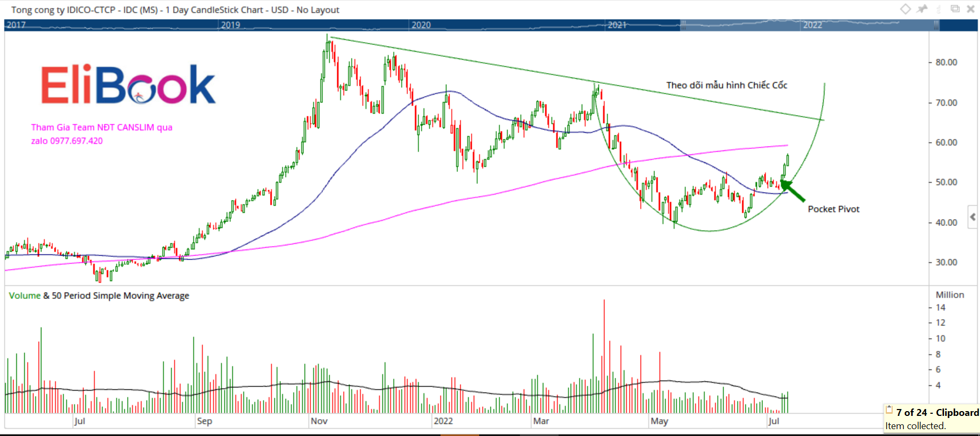This screenshot has height=436, width=980.
Task: Click the clipboard icon in the notification
Action: tap(889, 411)
